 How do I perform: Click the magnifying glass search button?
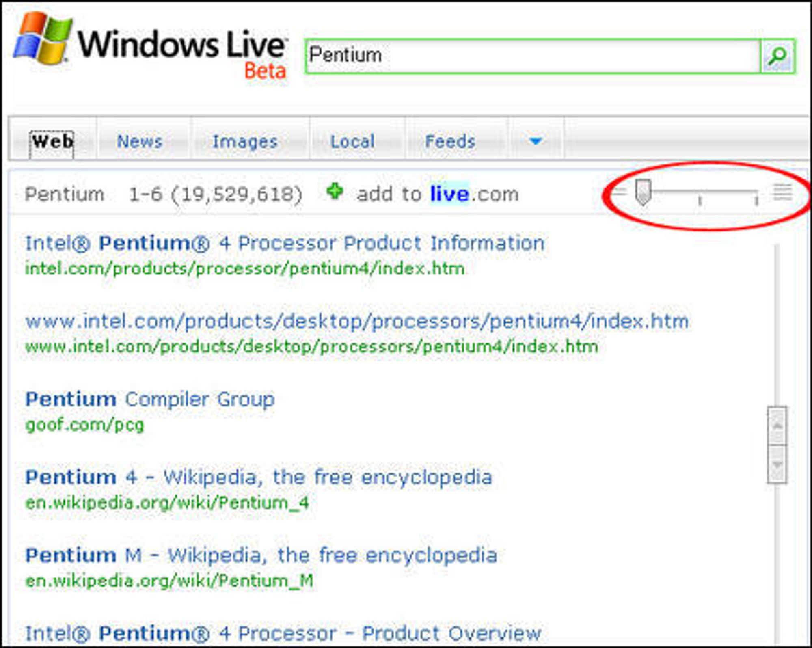tap(777, 56)
